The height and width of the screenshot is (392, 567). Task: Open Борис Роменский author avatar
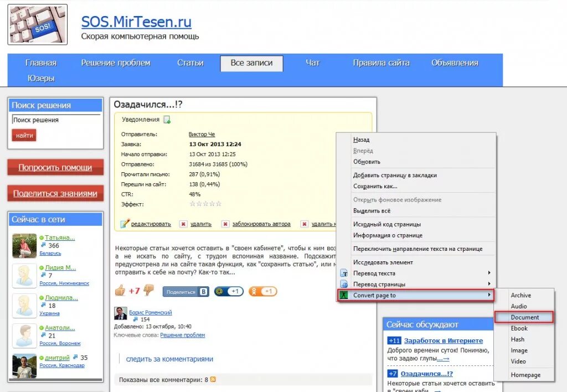120,313
